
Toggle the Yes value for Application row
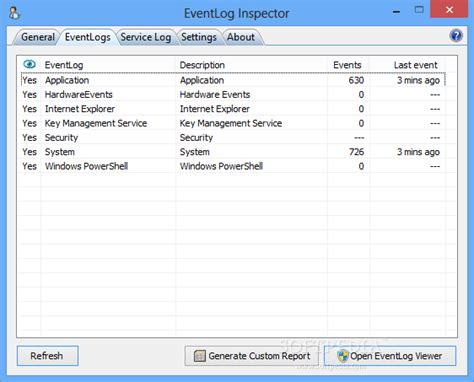point(29,80)
